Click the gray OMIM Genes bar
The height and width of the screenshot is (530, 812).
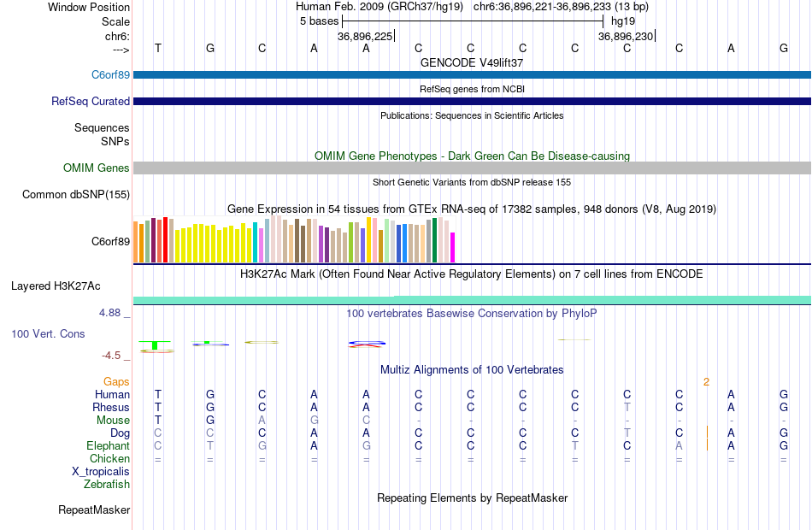(x=472, y=168)
